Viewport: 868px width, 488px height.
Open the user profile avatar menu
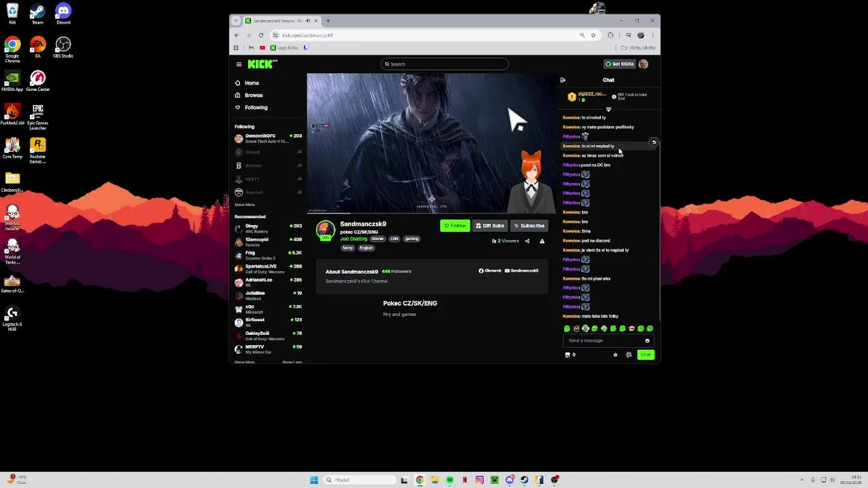point(644,64)
